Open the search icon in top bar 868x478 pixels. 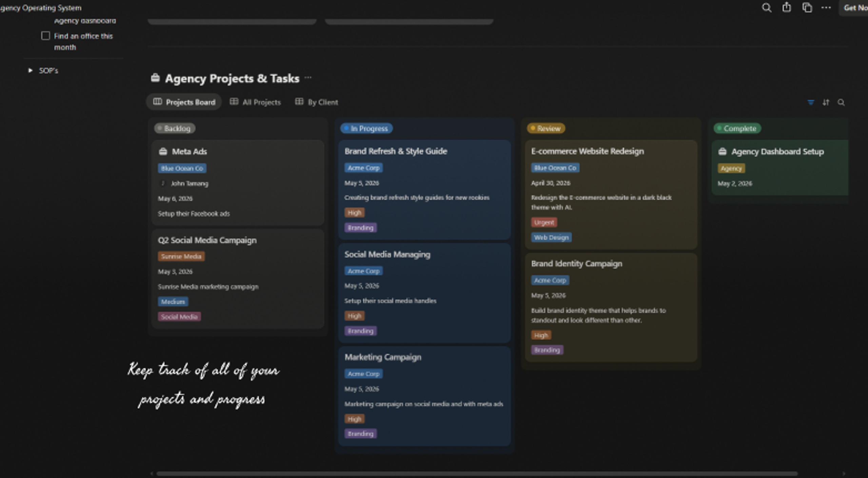767,7
